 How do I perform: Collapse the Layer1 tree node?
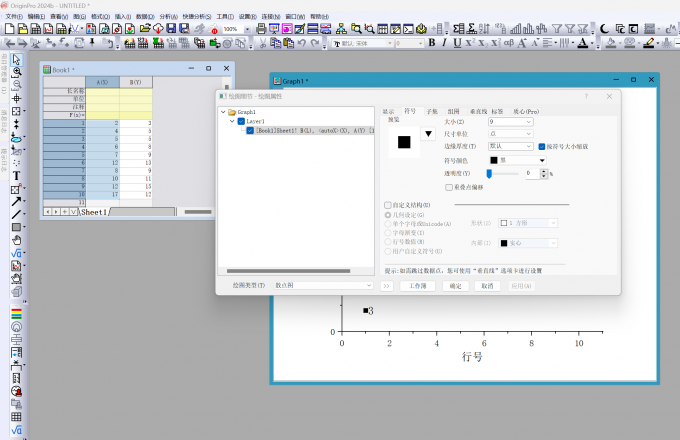point(232,121)
